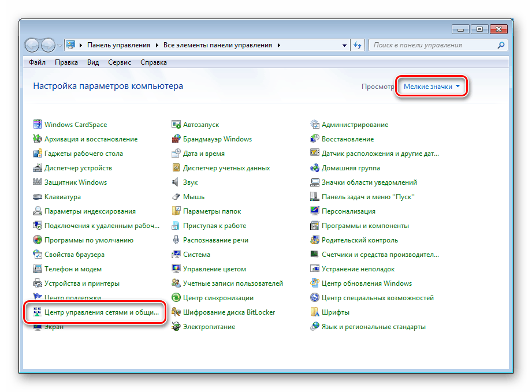Open the Персонализация icon

tap(314, 211)
